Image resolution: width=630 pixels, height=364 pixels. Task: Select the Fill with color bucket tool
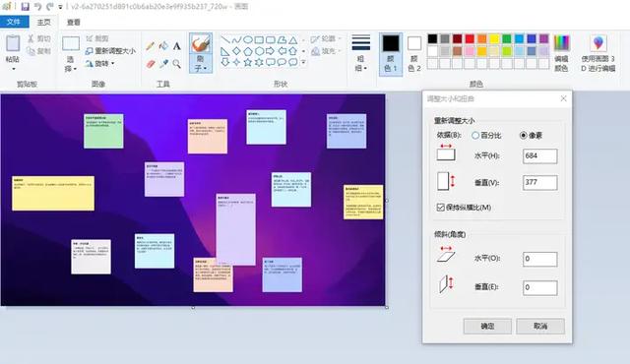[163, 46]
